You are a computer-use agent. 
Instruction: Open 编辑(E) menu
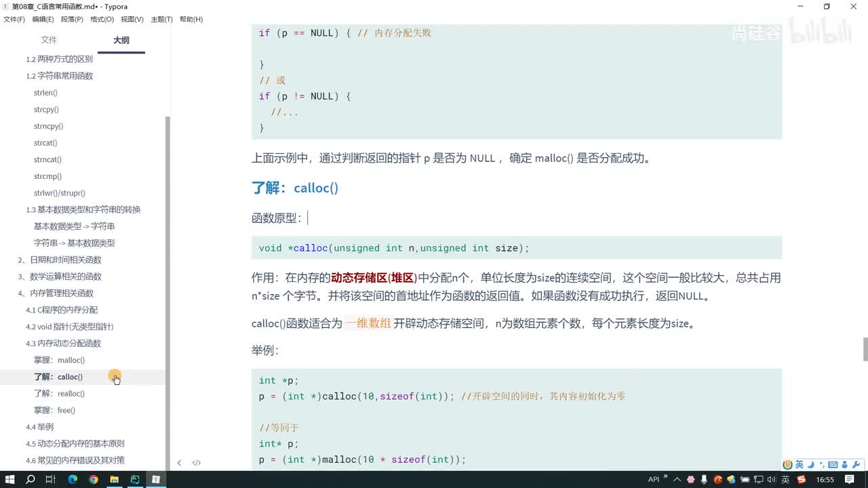coord(43,19)
